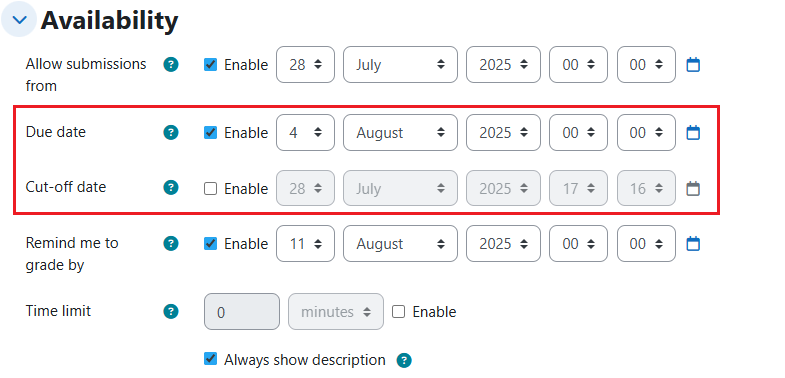Click help icon next to Due date

[171, 133]
